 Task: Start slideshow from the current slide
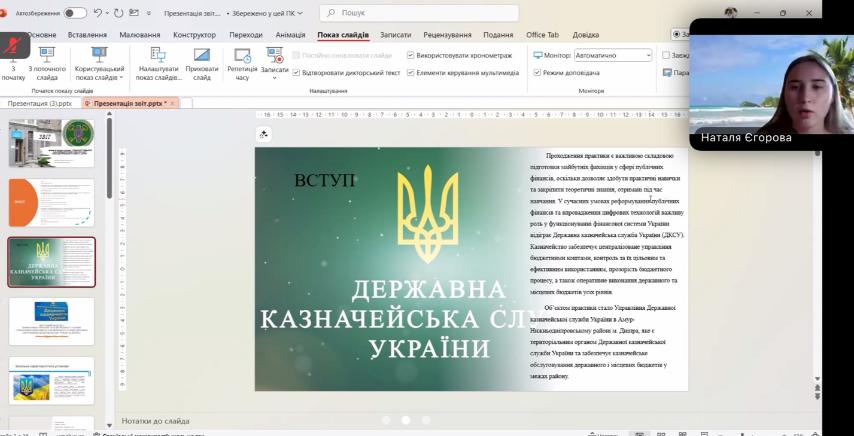pyautogui.click(x=47, y=60)
